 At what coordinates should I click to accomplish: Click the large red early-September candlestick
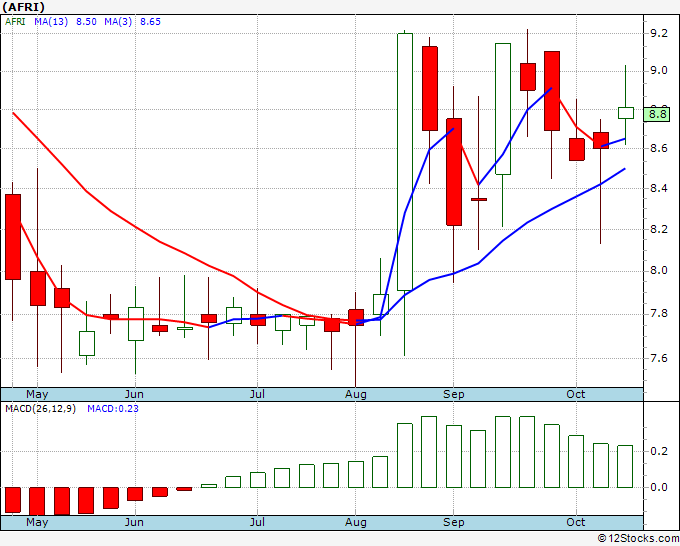coord(454,172)
